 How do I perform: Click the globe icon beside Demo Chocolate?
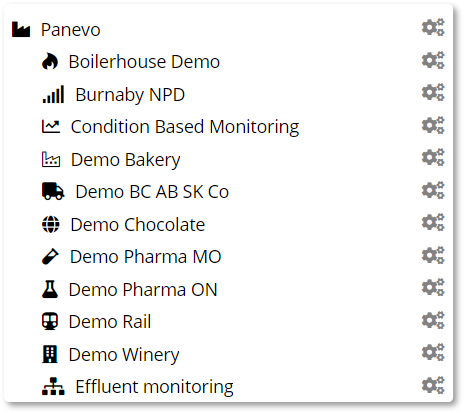[51, 224]
